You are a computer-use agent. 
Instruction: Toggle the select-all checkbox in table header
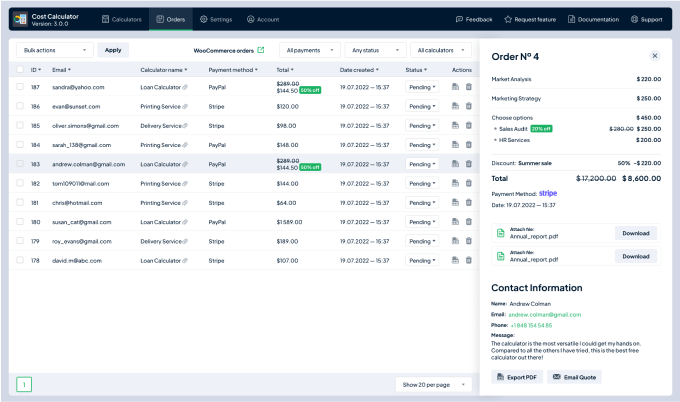click(20, 70)
